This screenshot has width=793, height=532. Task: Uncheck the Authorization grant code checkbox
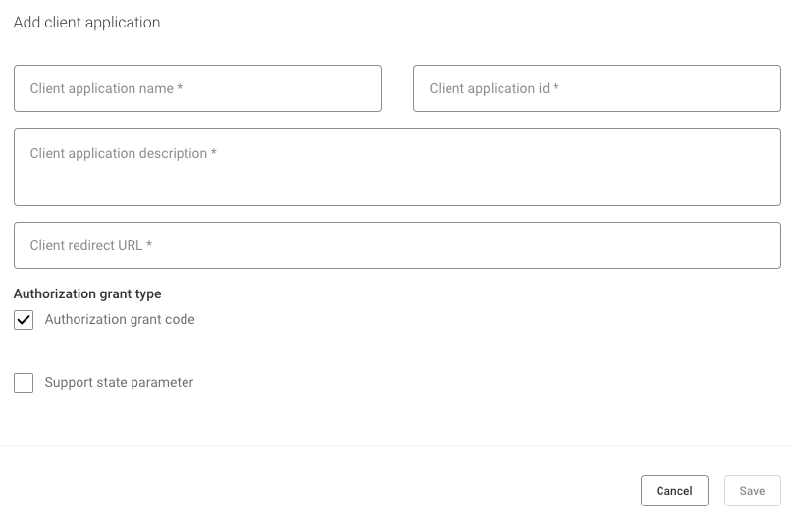24,320
